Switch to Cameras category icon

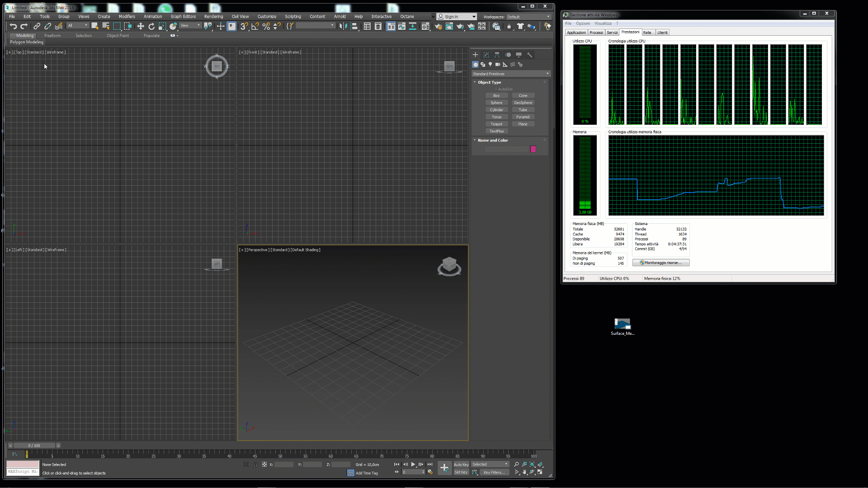(x=497, y=64)
